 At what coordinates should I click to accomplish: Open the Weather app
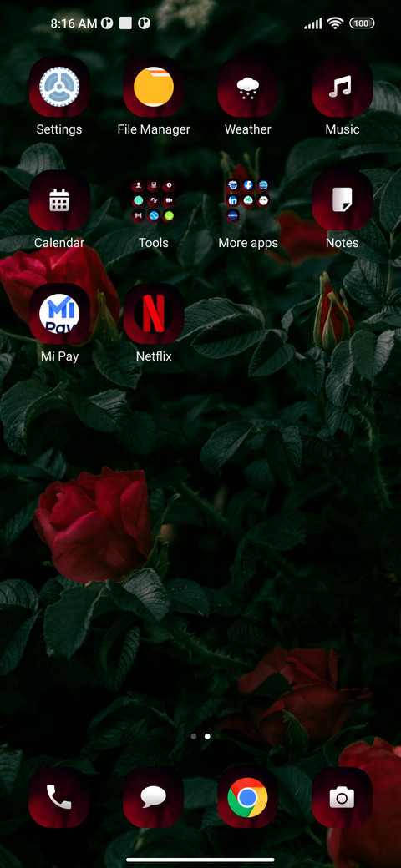[x=247, y=87]
